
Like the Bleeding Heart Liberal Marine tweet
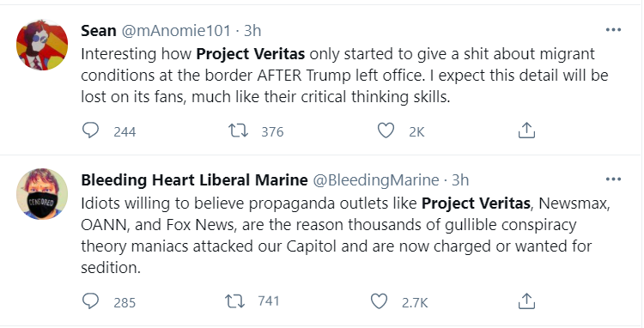point(379,301)
